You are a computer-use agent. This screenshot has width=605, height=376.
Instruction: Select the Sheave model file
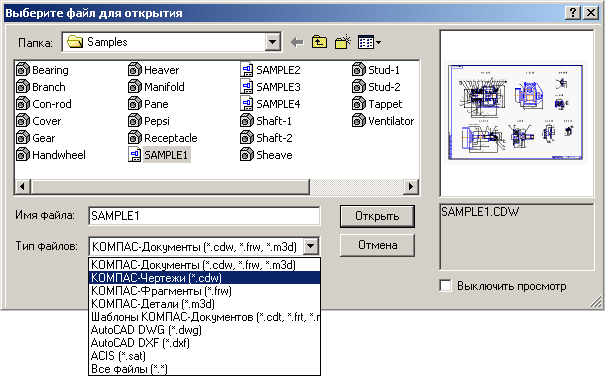[x=266, y=155]
